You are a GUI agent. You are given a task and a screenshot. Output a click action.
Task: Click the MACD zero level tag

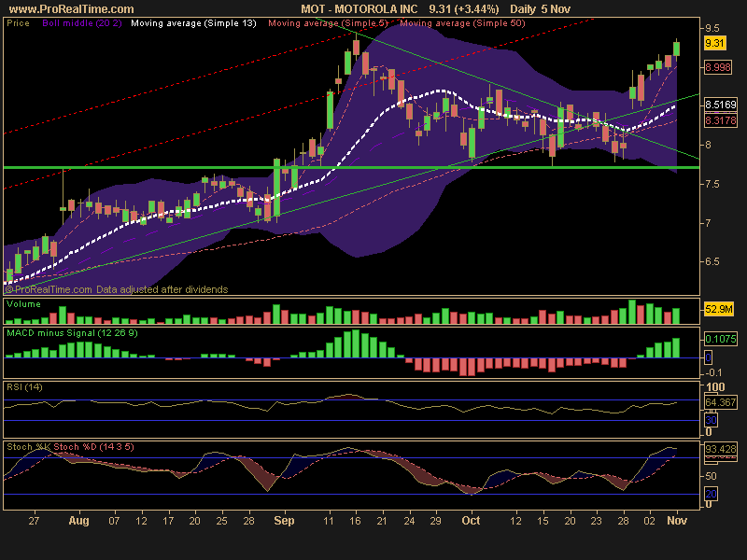708,357
